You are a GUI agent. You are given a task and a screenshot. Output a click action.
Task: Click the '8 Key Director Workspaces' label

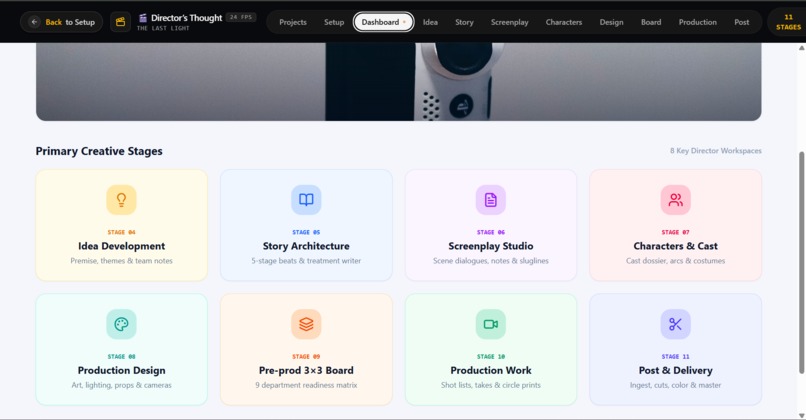[x=716, y=151]
